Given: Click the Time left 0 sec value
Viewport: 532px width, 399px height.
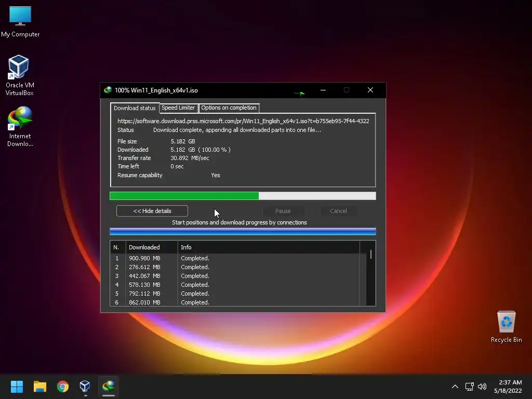Looking at the screenshot, I should click(x=177, y=166).
